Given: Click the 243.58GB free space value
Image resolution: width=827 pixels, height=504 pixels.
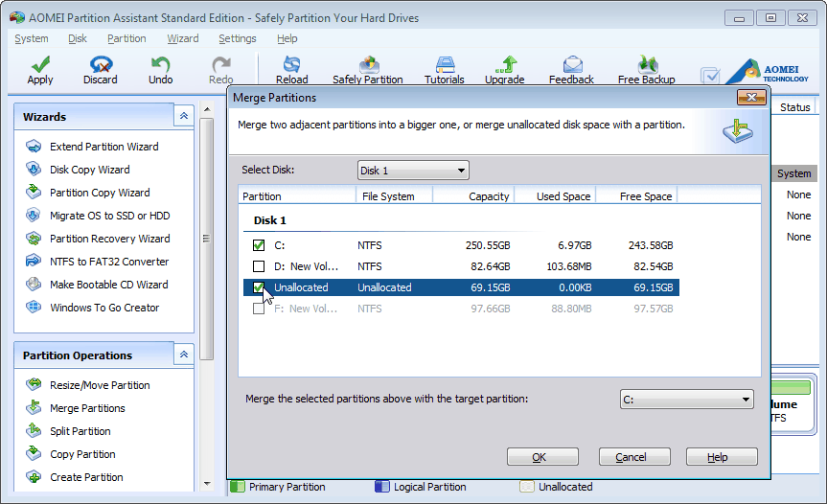Looking at the screenshot, I should 651,245.
